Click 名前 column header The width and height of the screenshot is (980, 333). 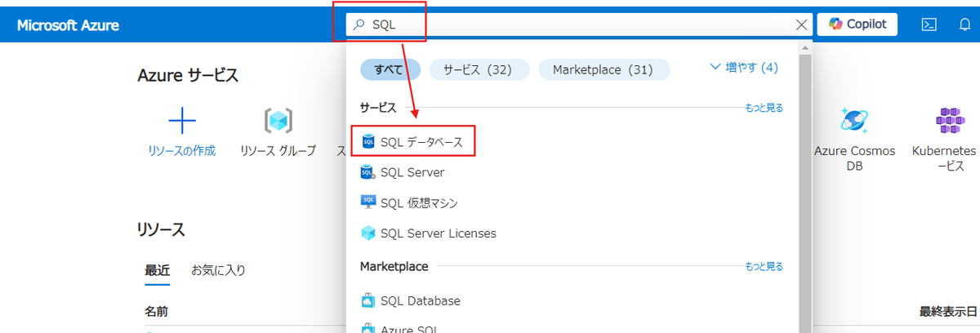pyautogui.click(x=157, y=312)
